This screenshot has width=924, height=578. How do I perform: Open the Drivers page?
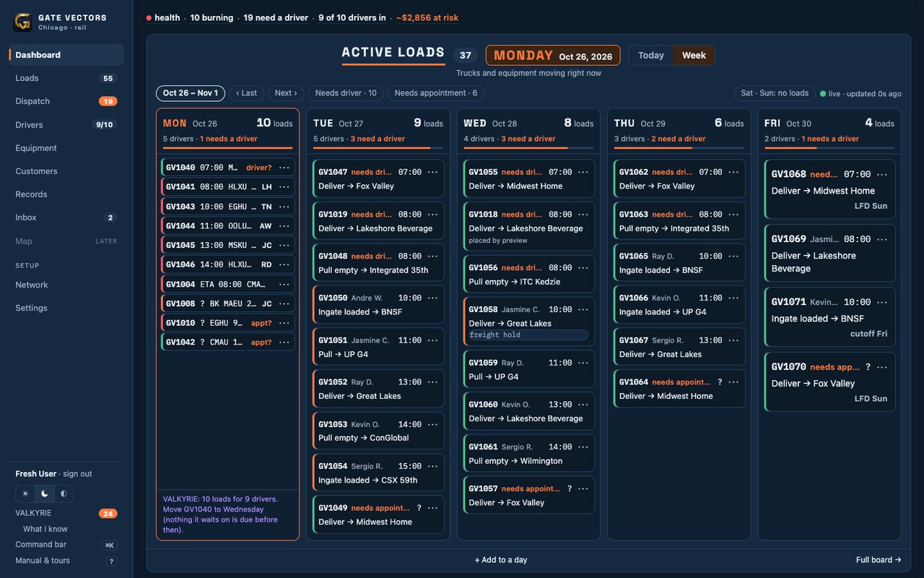pyautogui.click(x=66, y=124)
